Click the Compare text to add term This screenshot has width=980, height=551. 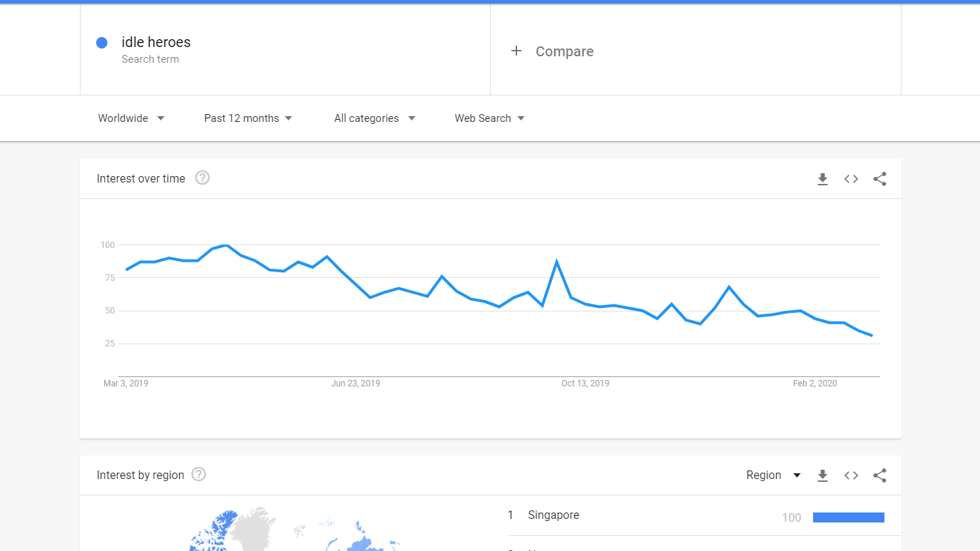pyautogui.click(x=564, y=51)
